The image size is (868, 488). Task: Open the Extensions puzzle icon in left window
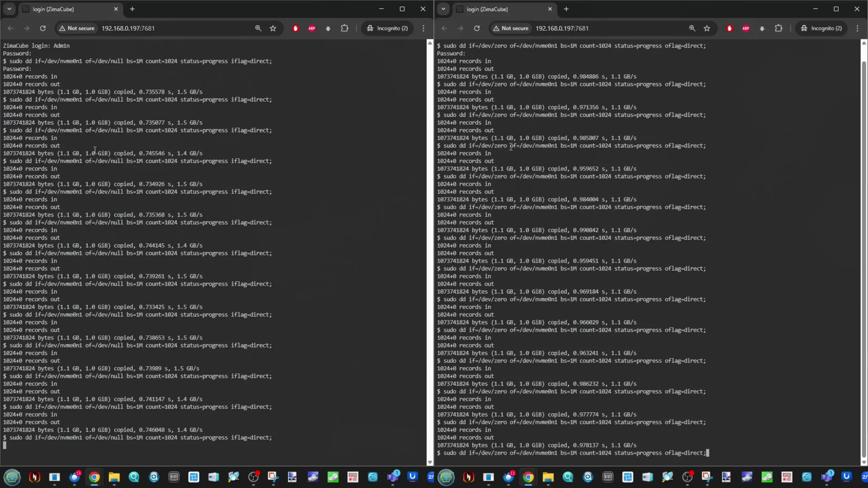344,28
